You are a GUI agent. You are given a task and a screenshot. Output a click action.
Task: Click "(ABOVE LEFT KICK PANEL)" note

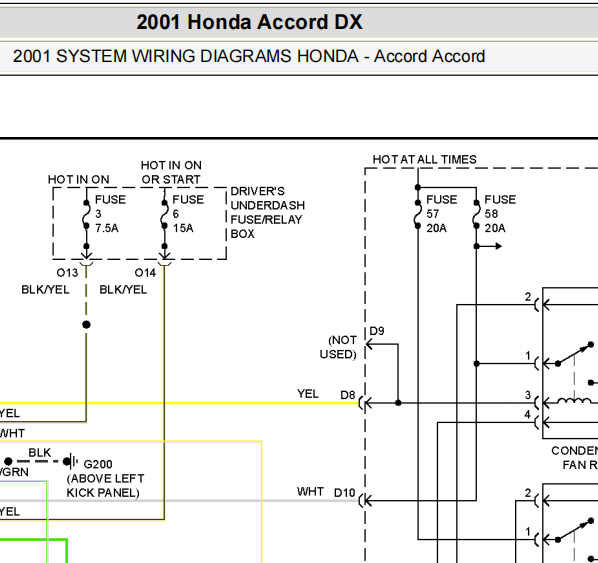point(105,486)
